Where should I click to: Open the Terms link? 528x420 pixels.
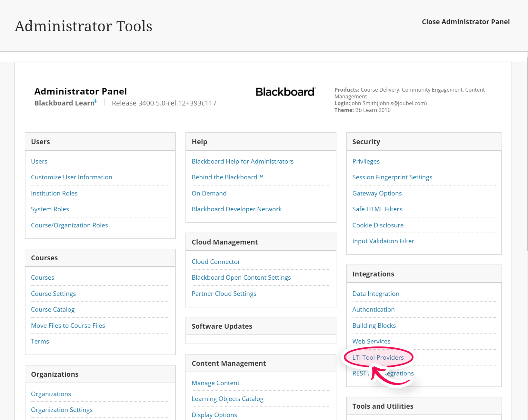click(40, 341)
